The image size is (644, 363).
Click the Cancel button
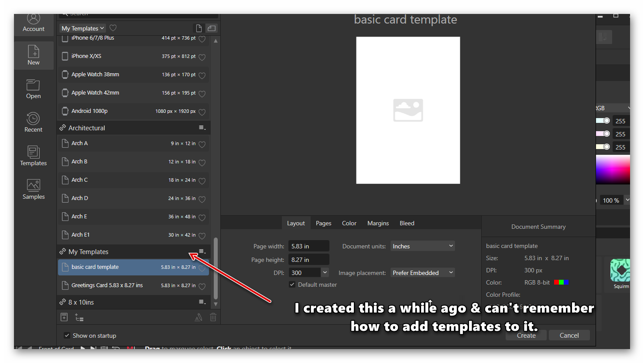tap(569, 335)
